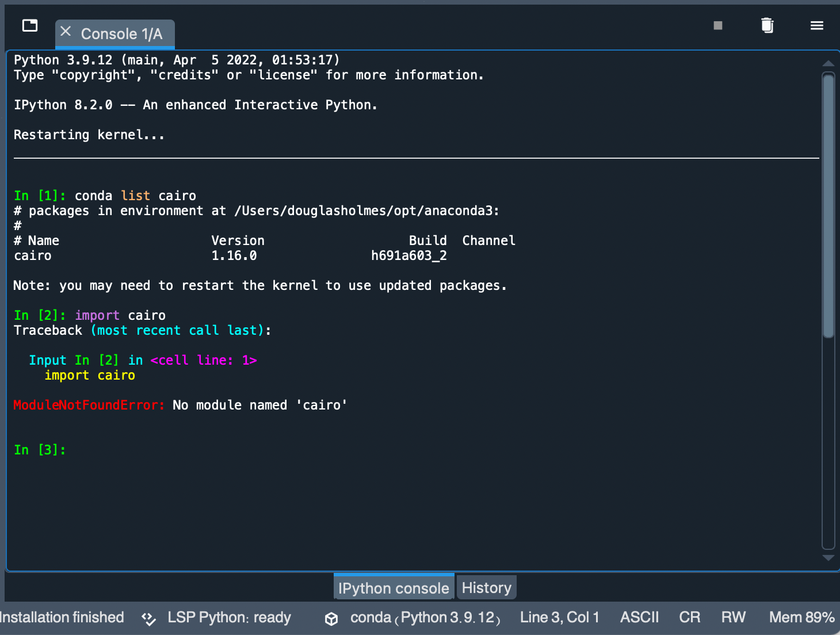
Task: Click the Mem 89% memory indicator
Action: 802,618
